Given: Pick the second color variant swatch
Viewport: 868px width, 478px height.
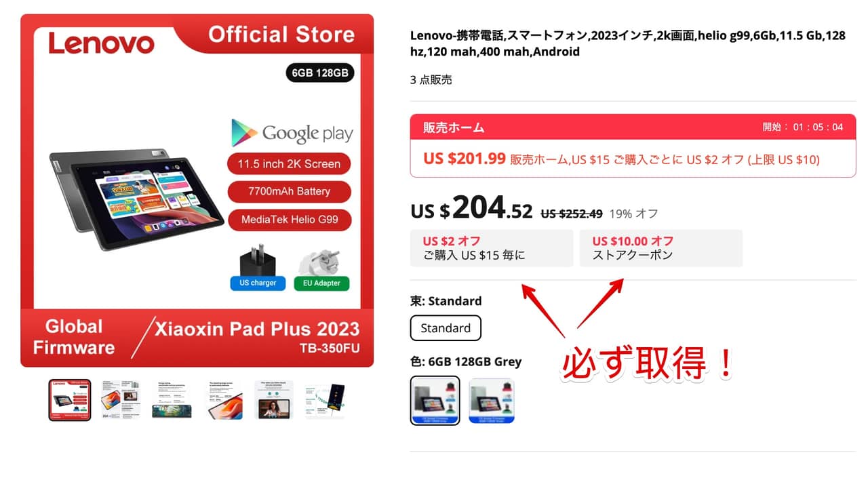Looking at the screenshot, I should tap(492, 401).
